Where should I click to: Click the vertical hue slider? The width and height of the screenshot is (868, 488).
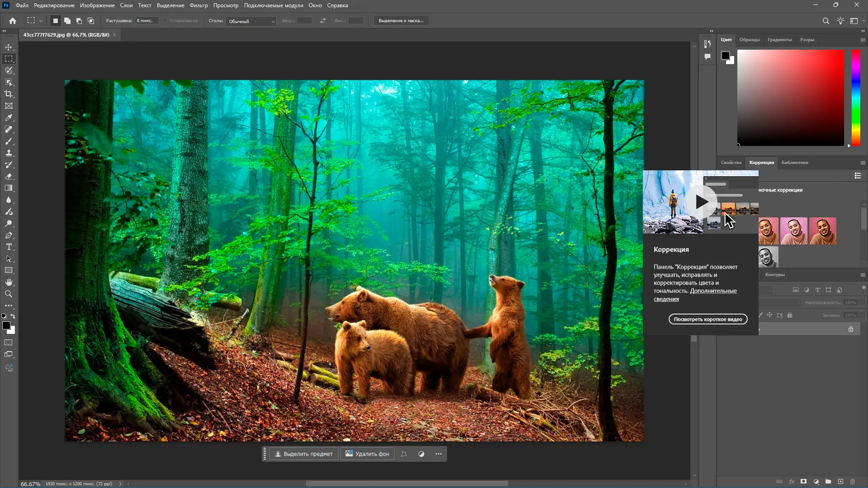[856, 97]
